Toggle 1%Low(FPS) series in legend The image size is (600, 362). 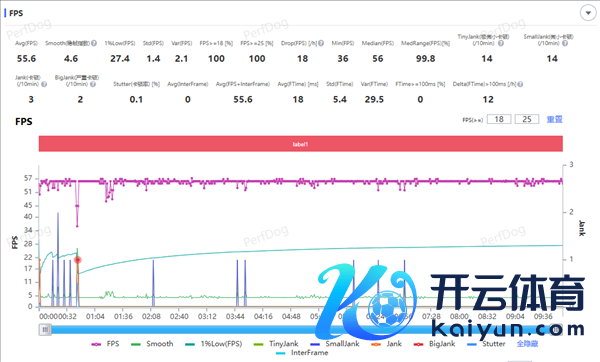coord(214,344)
